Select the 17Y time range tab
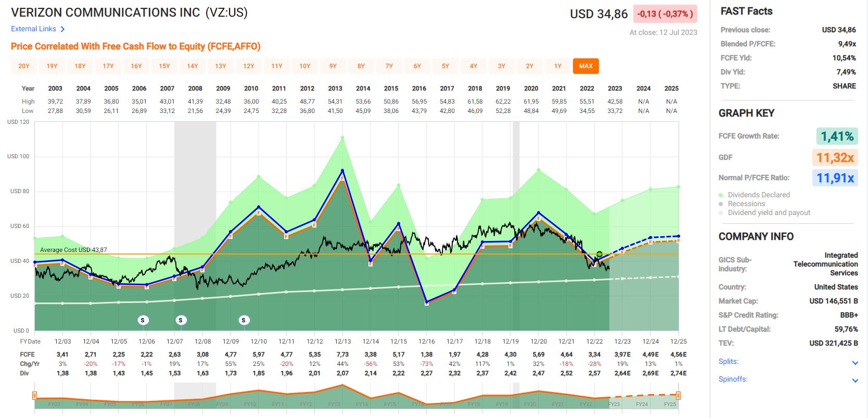868x418 pixels. click(x=108, y=66)
